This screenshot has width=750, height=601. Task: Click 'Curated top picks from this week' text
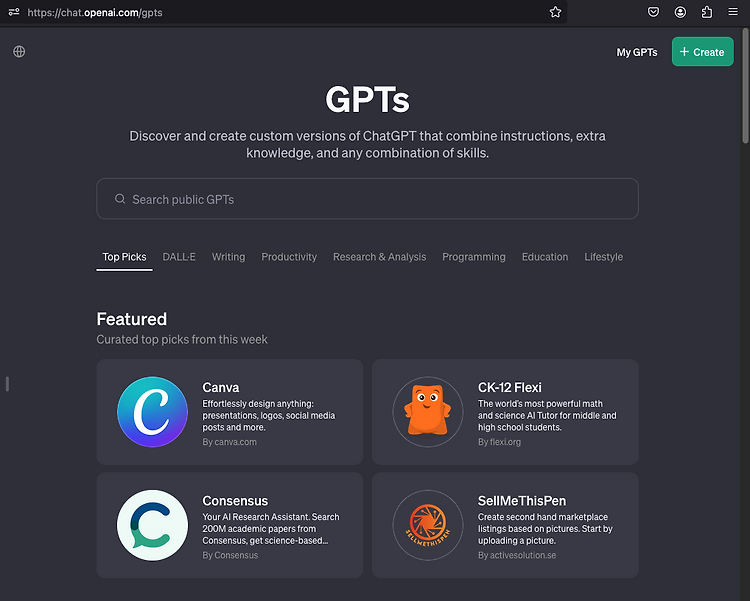tap(182, 339)
